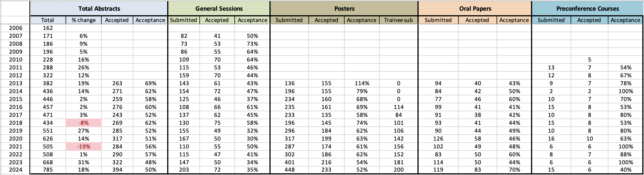Screen dimensions: 644x175
Task: Click the red -19% change cell
Action: tap(84, 146)
